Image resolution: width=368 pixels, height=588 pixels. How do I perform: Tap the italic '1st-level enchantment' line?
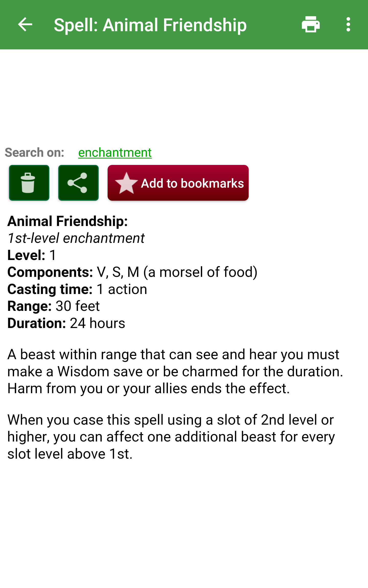[x=76, y=238]
